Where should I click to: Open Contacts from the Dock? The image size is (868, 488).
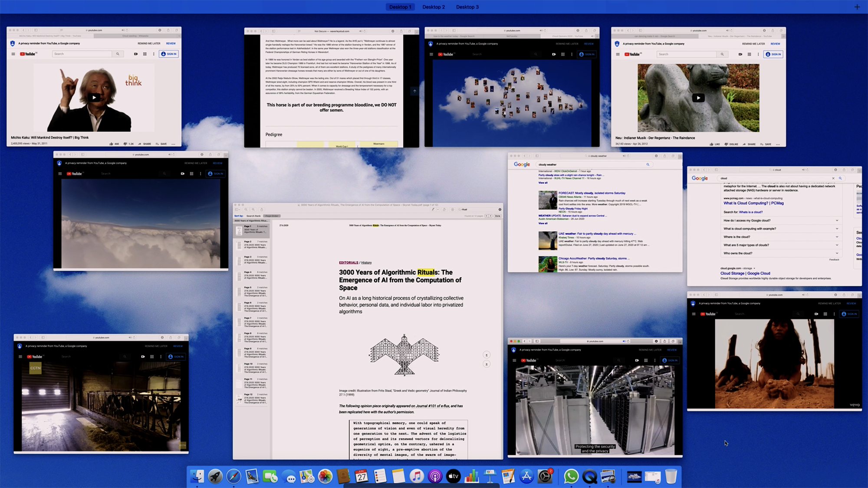343,476
